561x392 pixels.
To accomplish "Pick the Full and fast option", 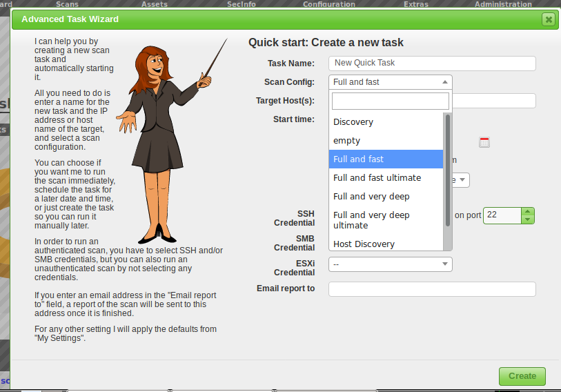I will coord(359,159).
